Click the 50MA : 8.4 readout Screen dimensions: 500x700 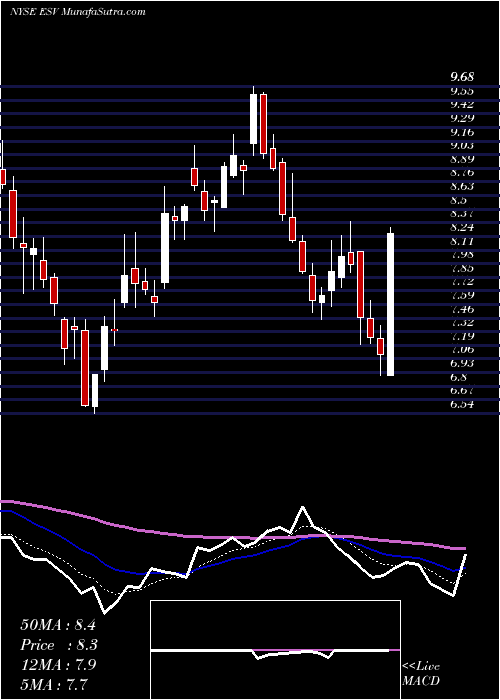[58, 625]
